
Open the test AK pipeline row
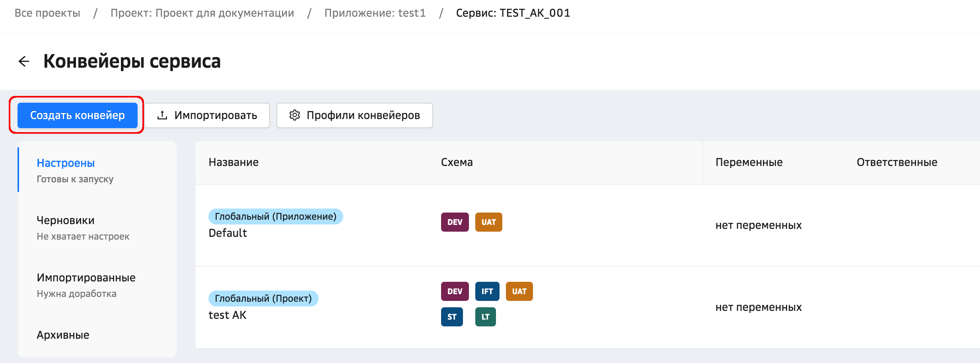click(x=227, y=315)
